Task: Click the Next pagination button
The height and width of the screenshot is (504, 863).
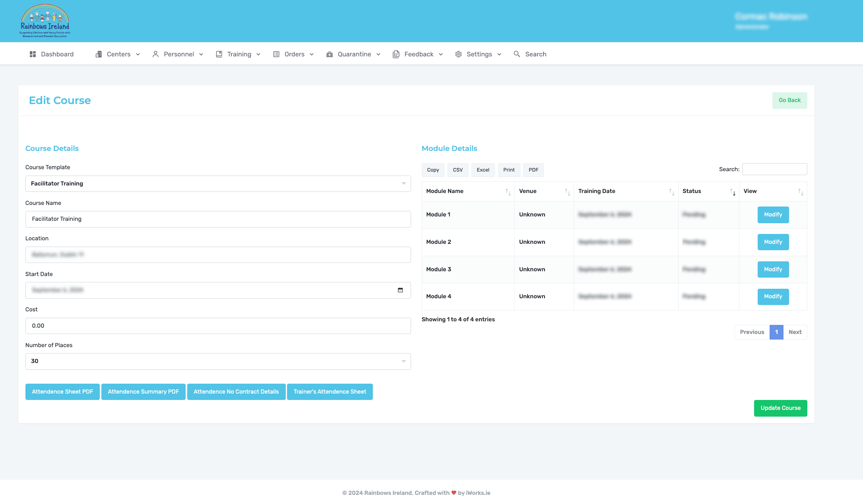Action: tap(795, 332)
